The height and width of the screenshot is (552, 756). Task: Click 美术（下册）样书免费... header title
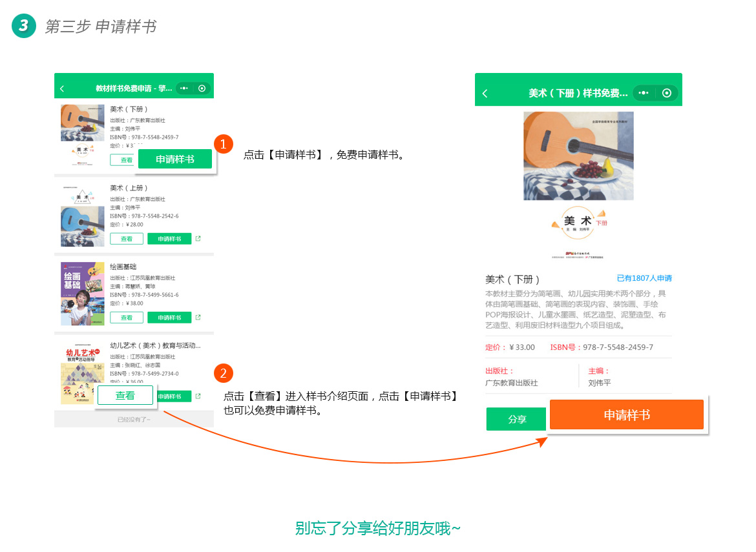pyautogui.click(x=578, y=93)
